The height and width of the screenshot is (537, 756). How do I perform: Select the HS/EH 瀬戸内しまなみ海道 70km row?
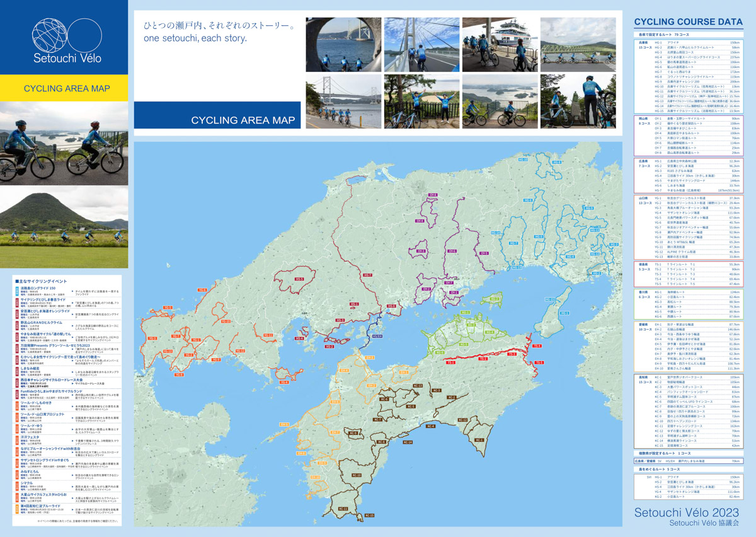(688, 461)
